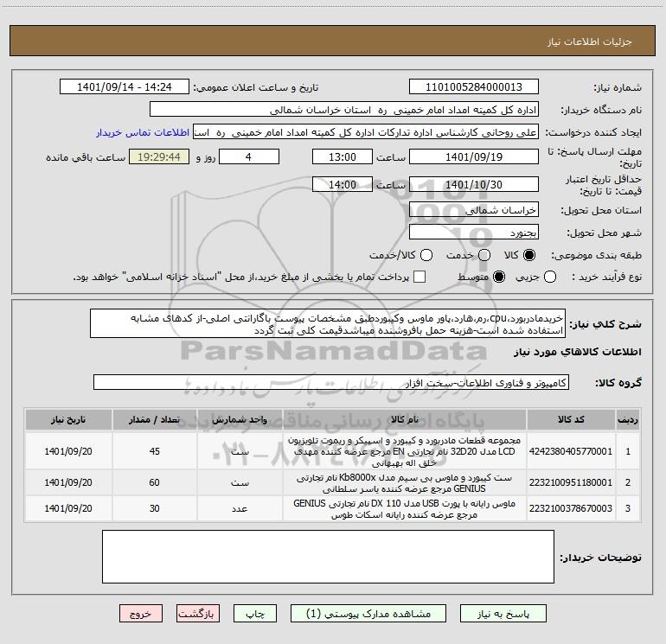Viewport: 666px width, 644px height.
Task: Click the گروه کالا field
Action: coord(331,382)
